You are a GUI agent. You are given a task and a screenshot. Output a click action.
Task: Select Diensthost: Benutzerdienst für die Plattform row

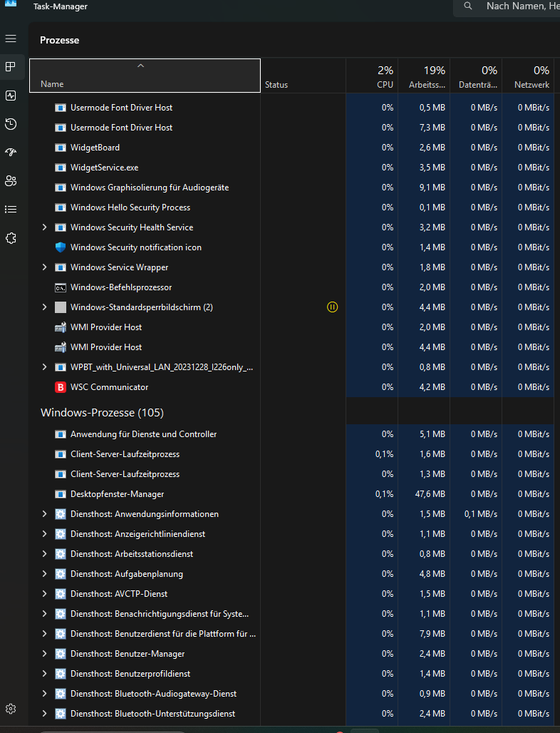click(291, 634)
